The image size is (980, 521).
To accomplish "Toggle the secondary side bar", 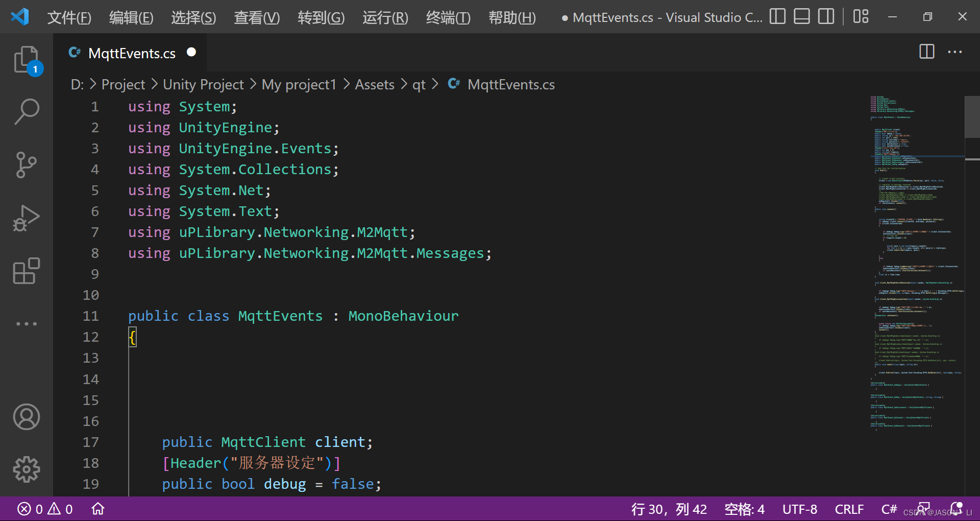I will (825, 16).
